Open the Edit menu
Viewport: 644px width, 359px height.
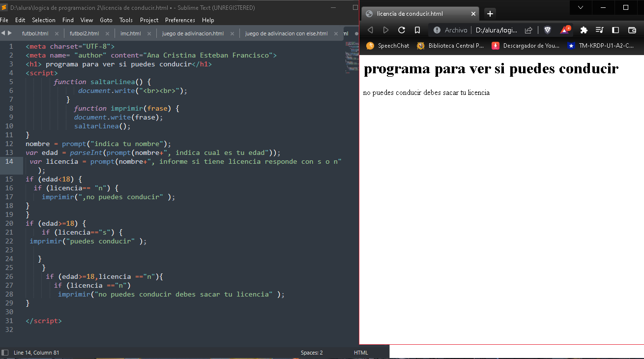(x=20, y=20)
